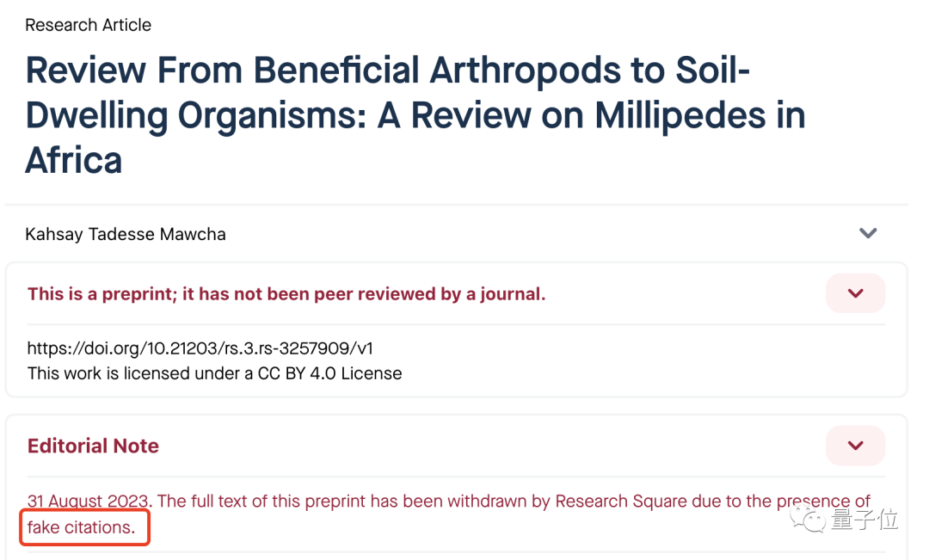
Task: Collapse the preprint notice chevron button
Action: pyautogui.click(x=855, y=292)
